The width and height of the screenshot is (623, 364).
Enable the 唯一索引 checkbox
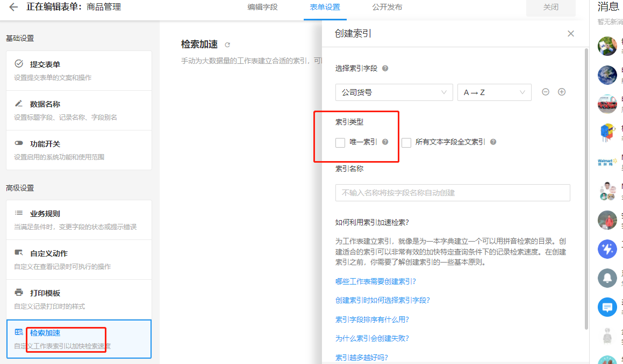pyautogui.click(x=340, y=142)
